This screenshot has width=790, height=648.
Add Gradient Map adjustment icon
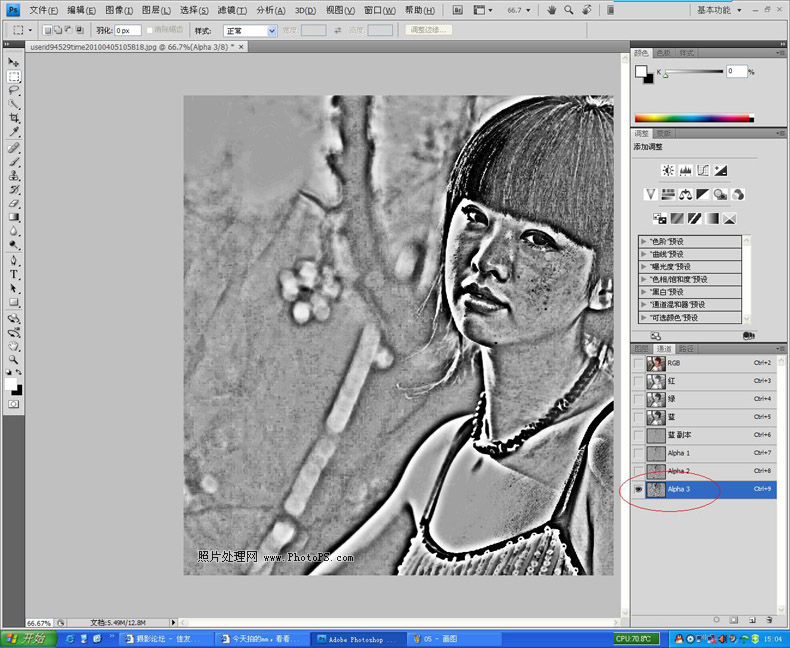pyautogui.click(x=712, y=218)
